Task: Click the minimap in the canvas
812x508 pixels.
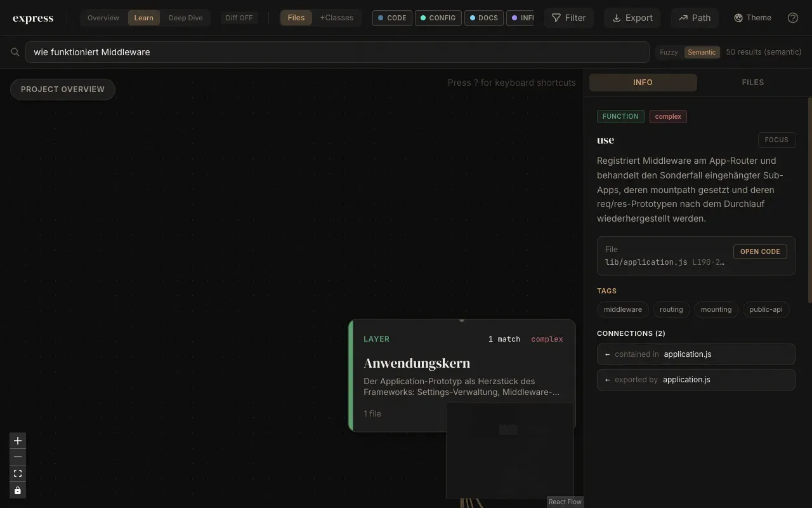Action: tap(510, 450)
